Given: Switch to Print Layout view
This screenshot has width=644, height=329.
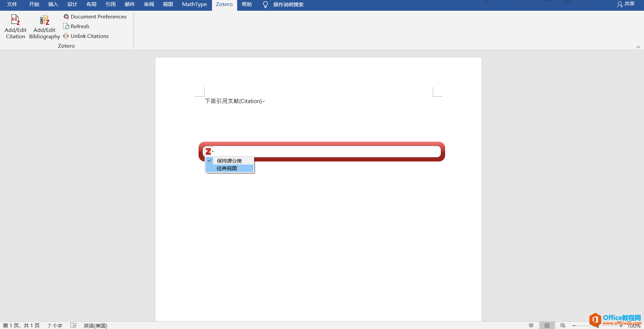Looking at the screenshot, I should [547, 325].
